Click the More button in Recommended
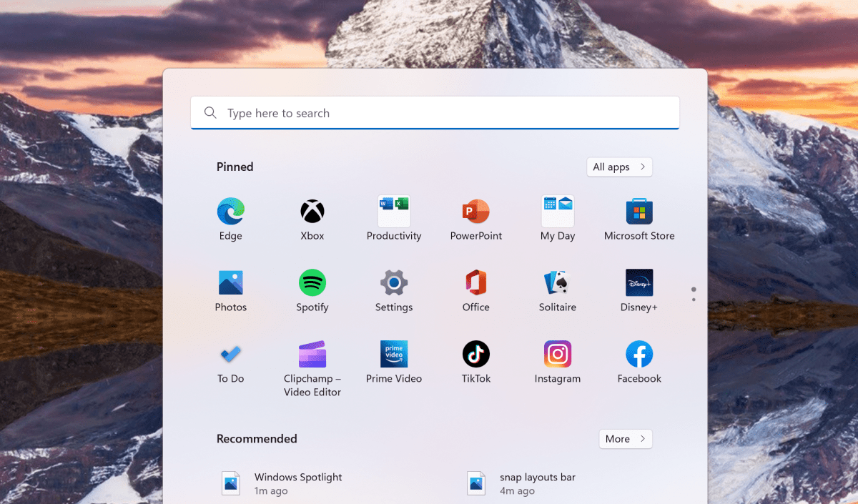 626,439
